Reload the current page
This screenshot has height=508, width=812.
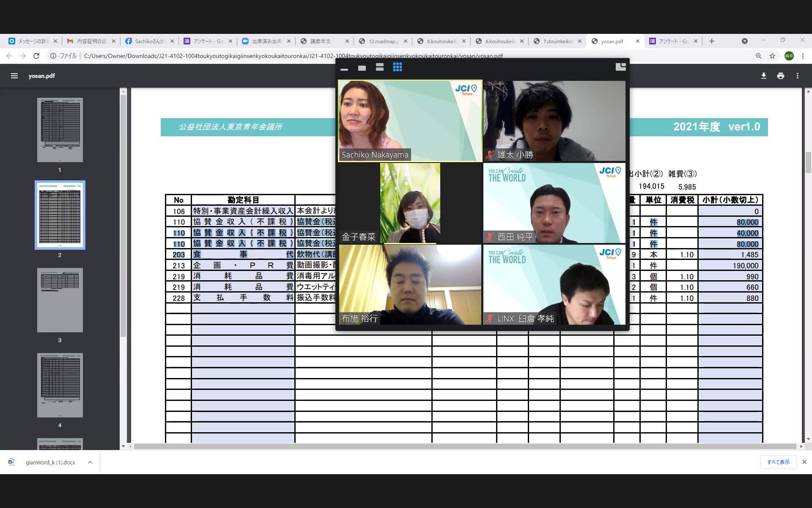pos(36,56)
